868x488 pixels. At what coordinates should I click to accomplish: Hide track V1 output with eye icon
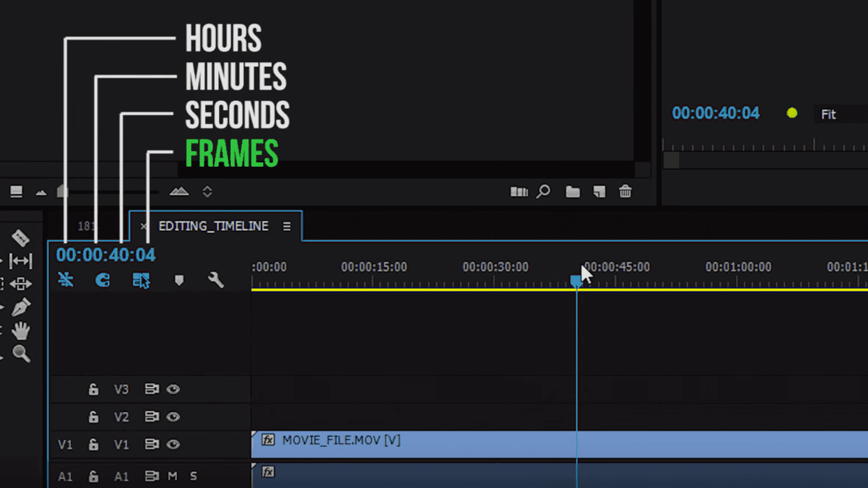(173, 444)
